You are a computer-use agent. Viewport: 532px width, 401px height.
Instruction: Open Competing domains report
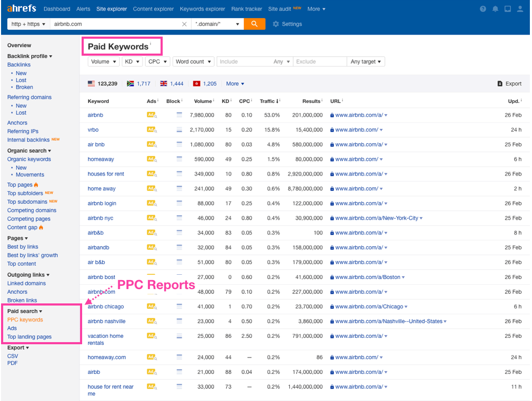32,210
